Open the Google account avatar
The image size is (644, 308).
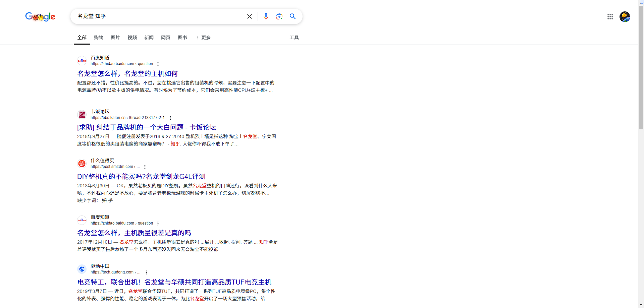point(625,17)
